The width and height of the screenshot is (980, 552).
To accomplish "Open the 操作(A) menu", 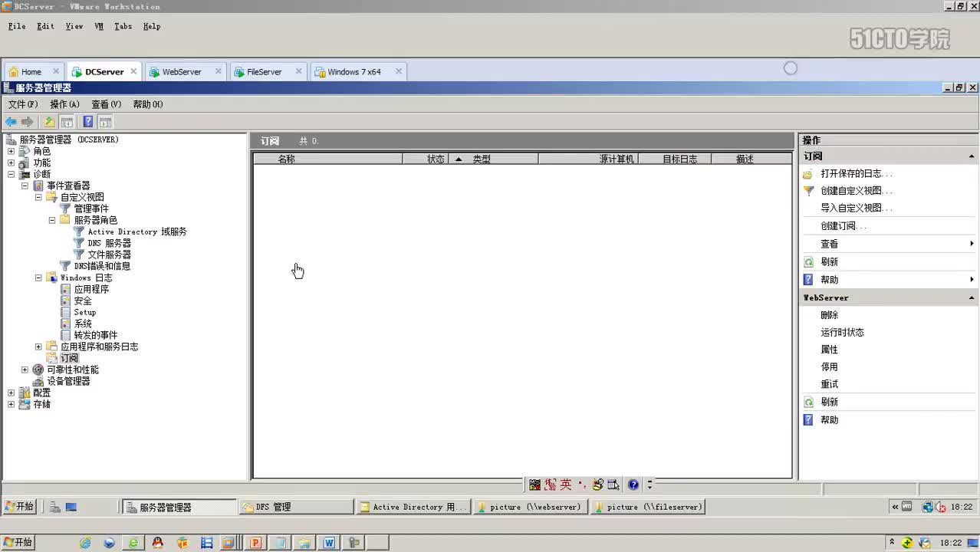I will tap(64, 104).
